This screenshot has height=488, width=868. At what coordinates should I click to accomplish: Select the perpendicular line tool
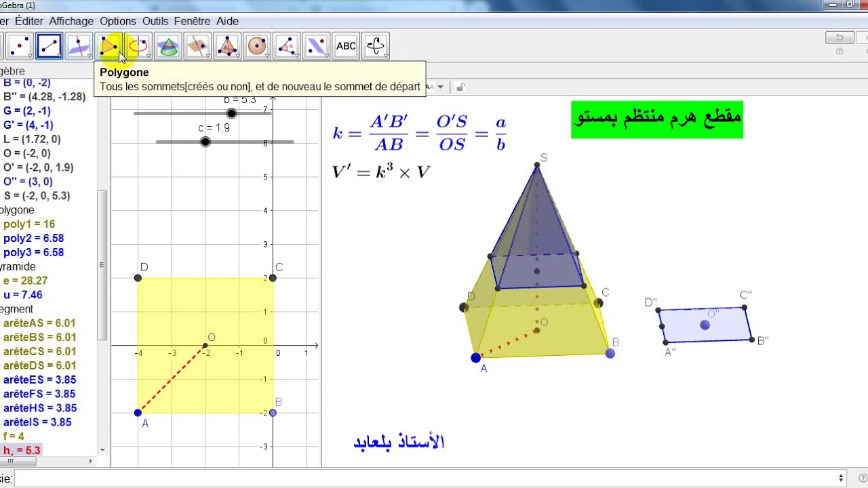[79, 46]
